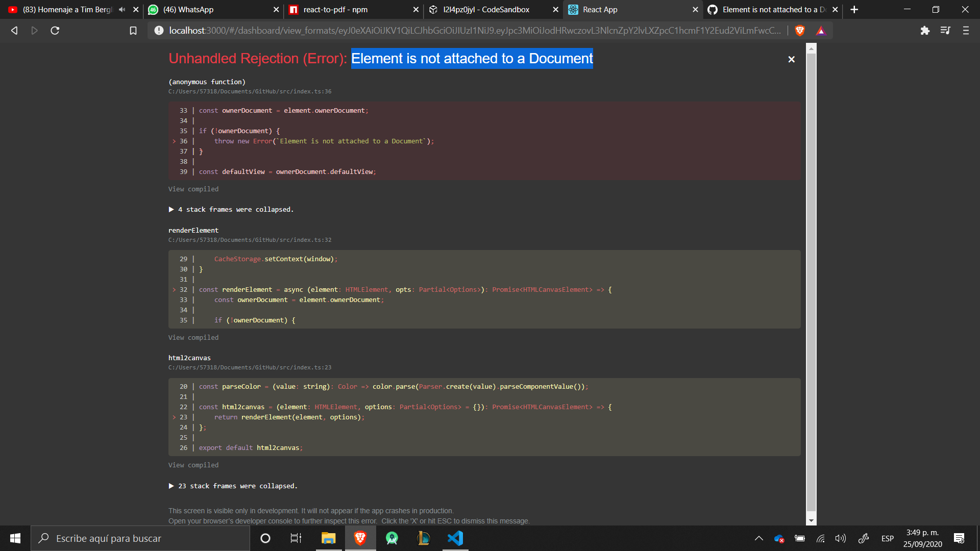Open Brave Rewards via the triangle icon
This screenshot has height=551, width=980.
(x=820, y=31)
